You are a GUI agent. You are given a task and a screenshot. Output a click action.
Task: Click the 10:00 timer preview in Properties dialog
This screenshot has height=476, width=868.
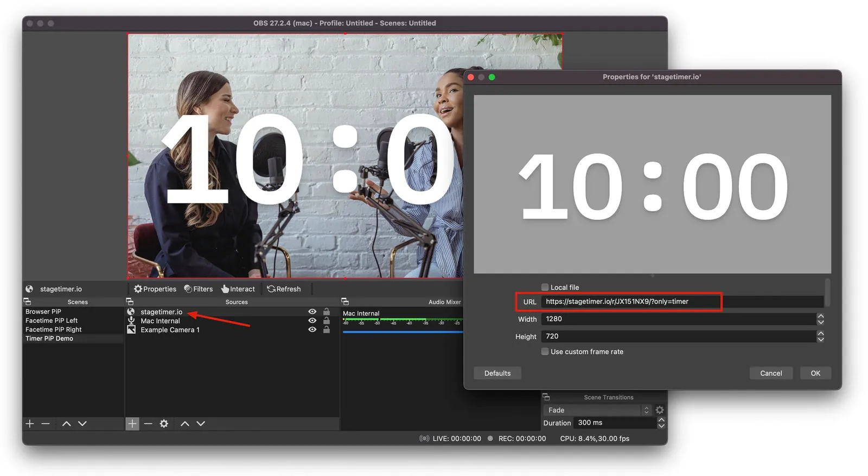click(652, 185)
